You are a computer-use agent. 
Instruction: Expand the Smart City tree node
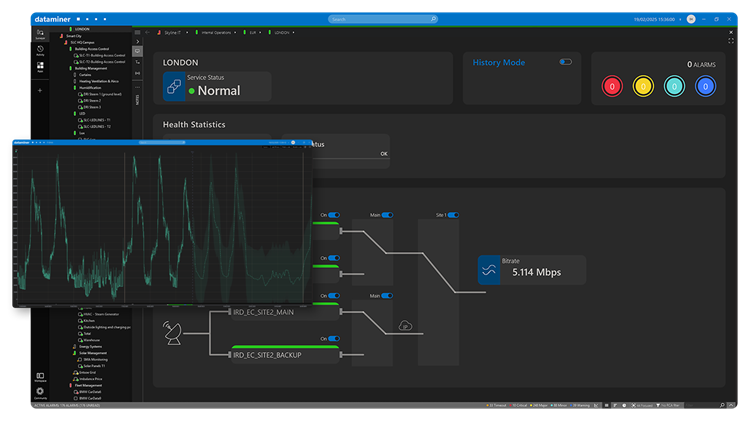(74, 37)
